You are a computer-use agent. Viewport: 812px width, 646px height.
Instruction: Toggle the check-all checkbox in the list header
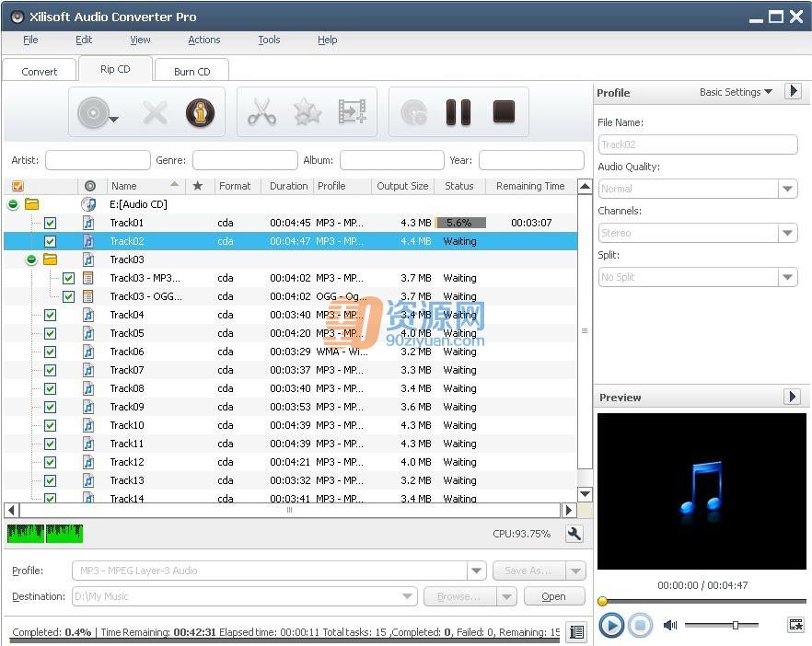[17, 186]
